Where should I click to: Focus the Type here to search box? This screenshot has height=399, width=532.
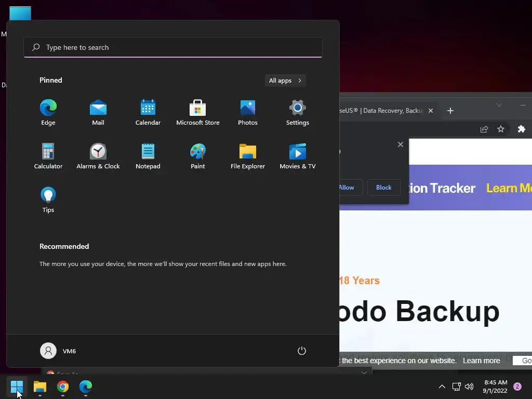pyautogui.click(x=173, y=47)
